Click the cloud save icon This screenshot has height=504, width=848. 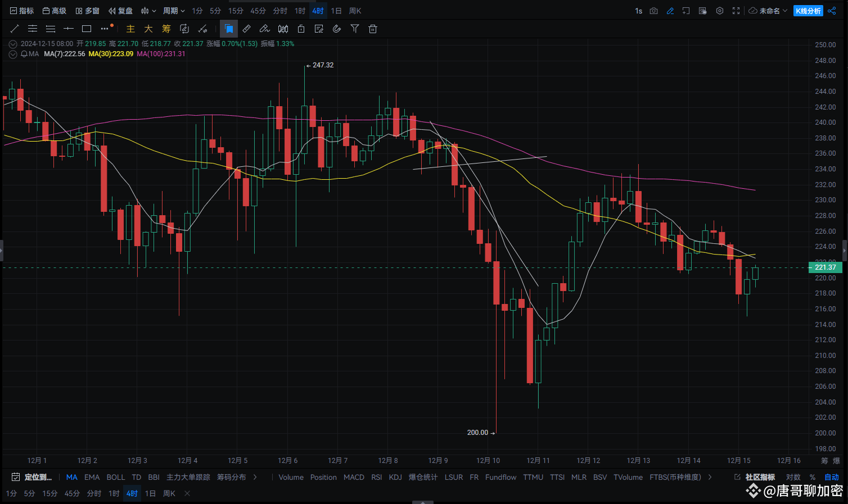click(x=752, y=11)
